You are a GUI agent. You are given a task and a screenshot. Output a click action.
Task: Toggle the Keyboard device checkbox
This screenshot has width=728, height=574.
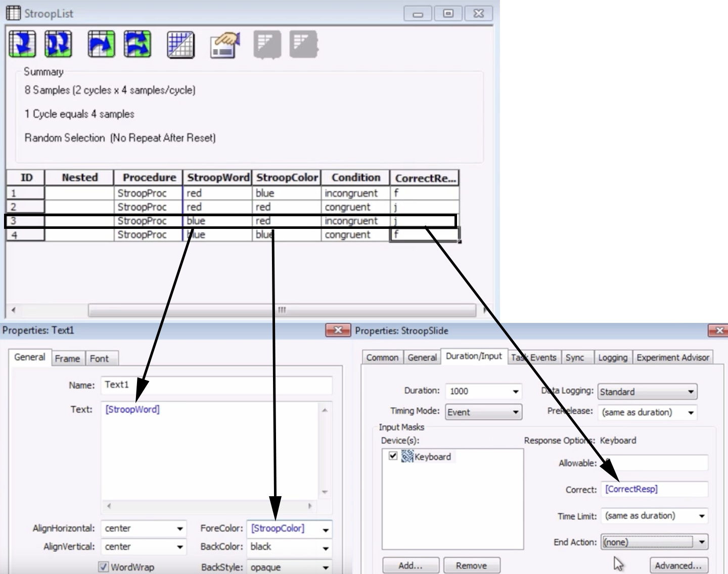tap(393, 456)
